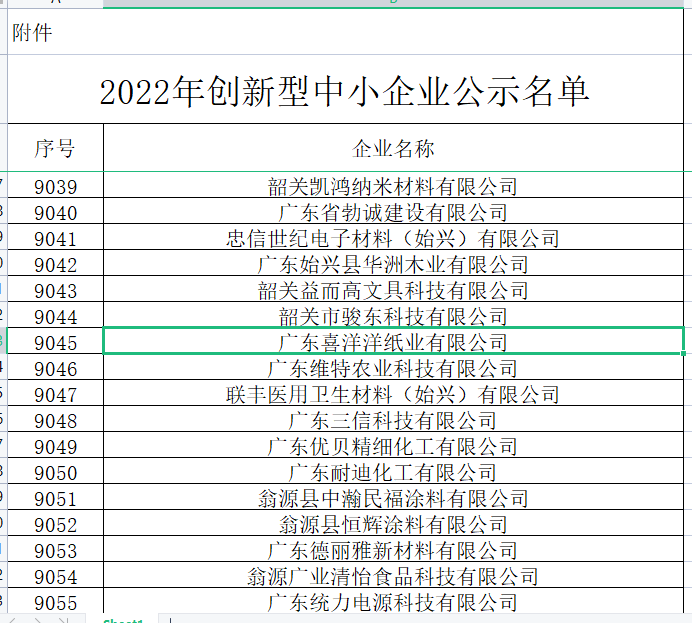692x623 pixels.
Task: Select the 广东统力电源科技有限公司 cell
Action: pyautogui.click(x=393, y=602)
